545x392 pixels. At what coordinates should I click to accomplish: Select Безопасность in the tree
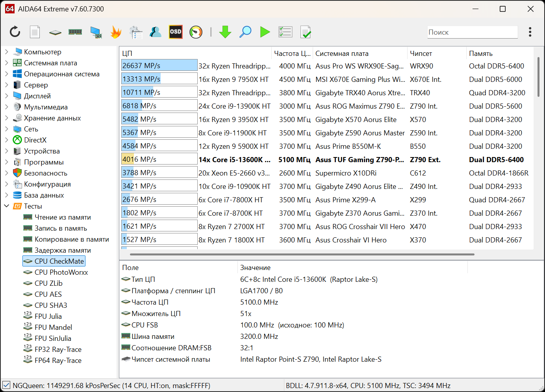[x=46, y=173]
